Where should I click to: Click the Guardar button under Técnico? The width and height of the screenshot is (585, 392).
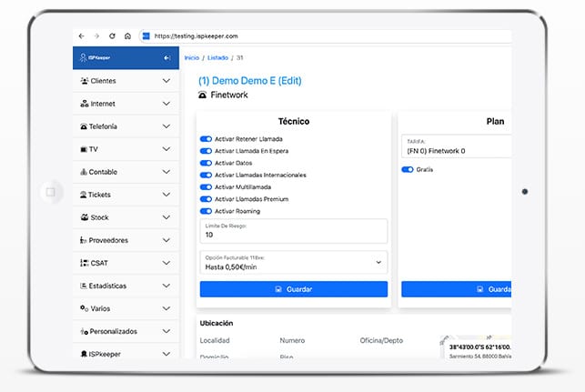coord(293,289)
